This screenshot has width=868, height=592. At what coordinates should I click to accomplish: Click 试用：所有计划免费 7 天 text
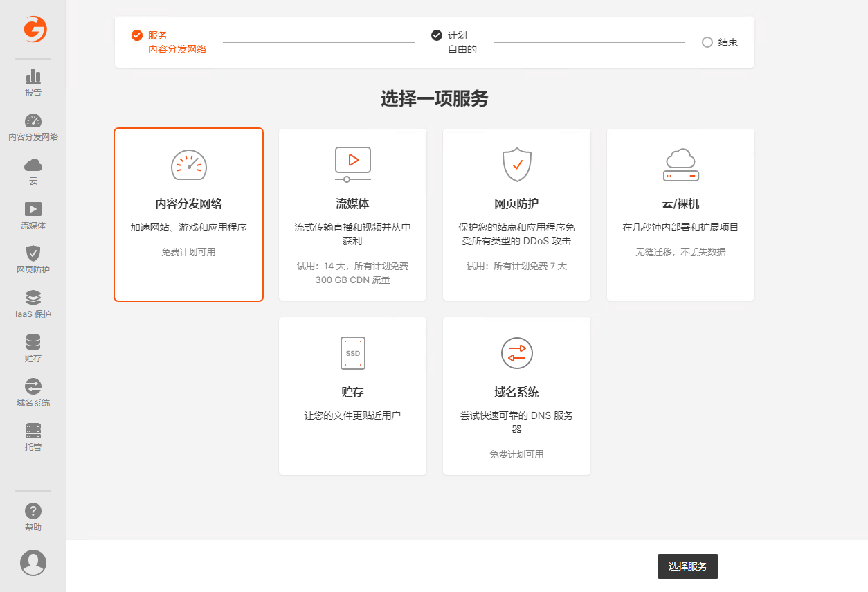point(517,267)
